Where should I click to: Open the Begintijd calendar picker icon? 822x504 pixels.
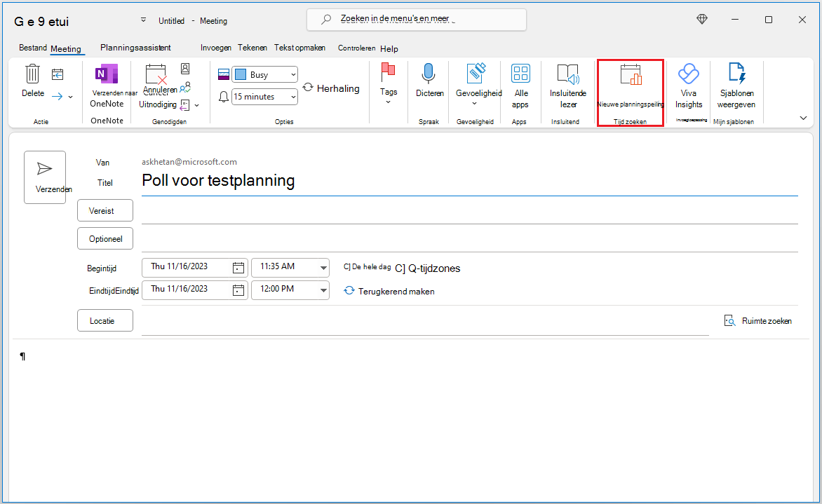(238, 268)
